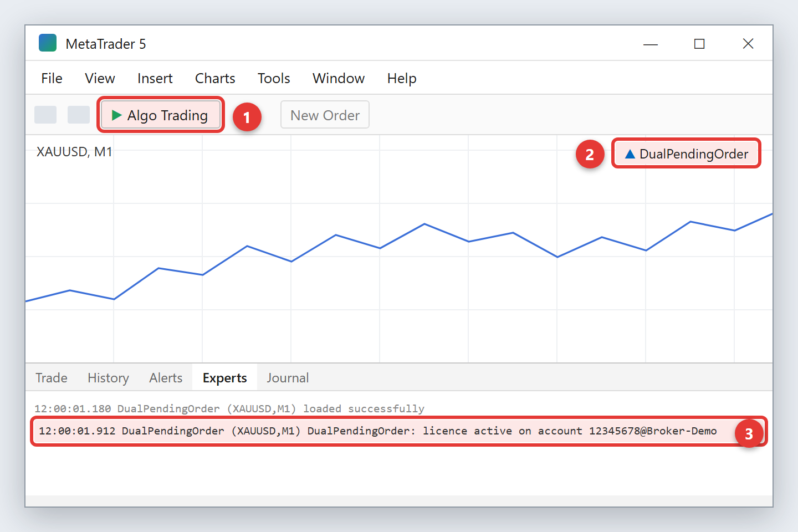Maximize the MetaTrader 5 window

click(x=699, y=44)
